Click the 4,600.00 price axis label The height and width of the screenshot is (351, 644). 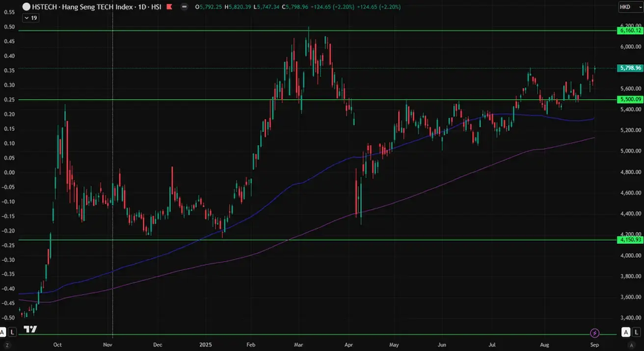(x=630, y=193)
